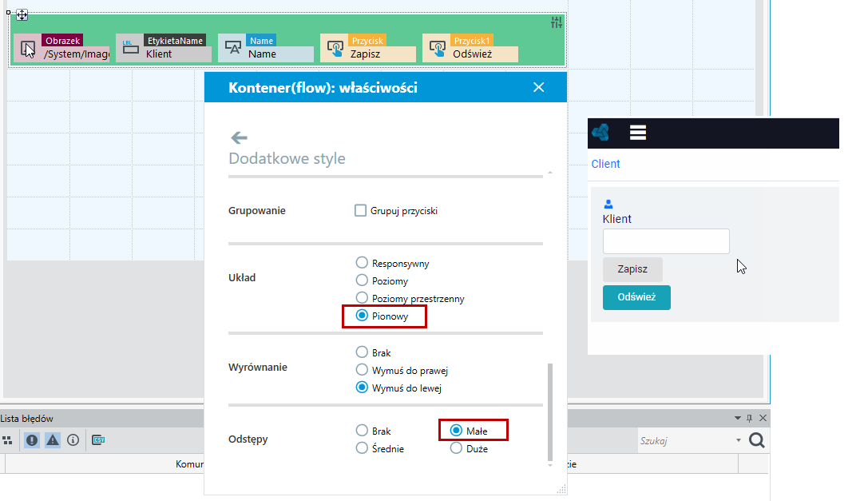868x501 pixels.
Task: Pin the Lista błędów panel
Action: pos(750,418)
